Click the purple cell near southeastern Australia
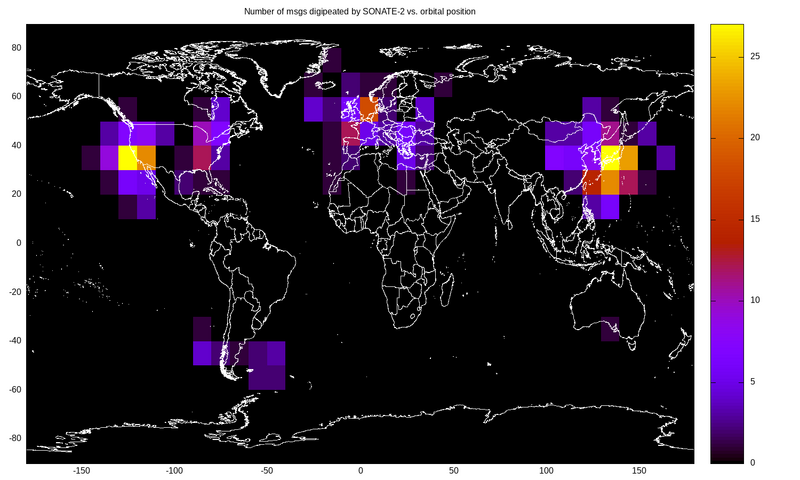This screenshot has width=800, height=480. 610,328
